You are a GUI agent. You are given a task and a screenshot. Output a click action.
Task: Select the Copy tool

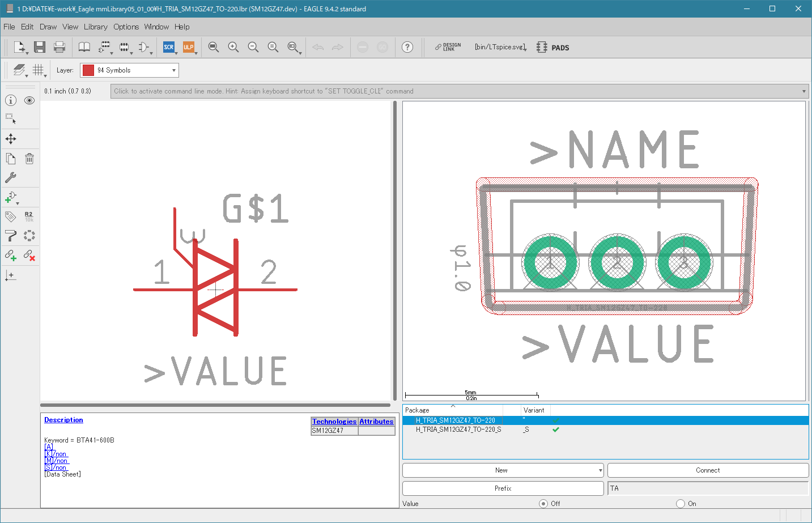[11, 159]
